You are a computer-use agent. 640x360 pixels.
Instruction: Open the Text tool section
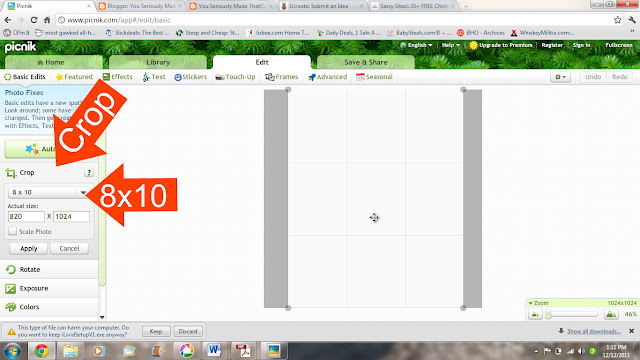click(x=154, y=77)
